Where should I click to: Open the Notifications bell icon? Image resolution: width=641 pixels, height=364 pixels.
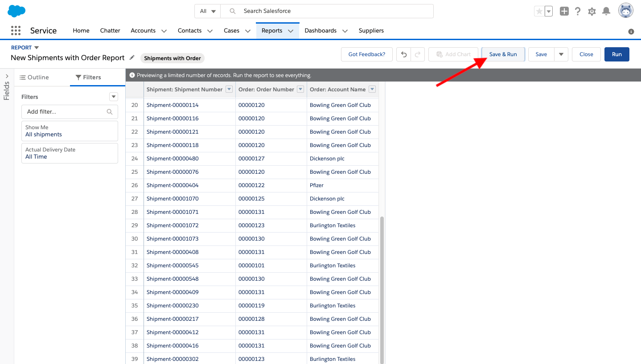click(606, 11)
